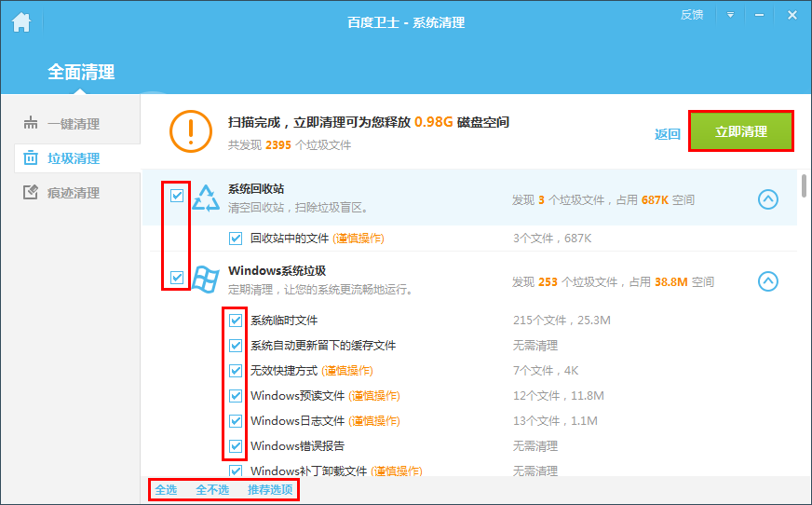812x505 pixels.
Task: Click the vertical scrollbar thumb
Action: point(805,186)
